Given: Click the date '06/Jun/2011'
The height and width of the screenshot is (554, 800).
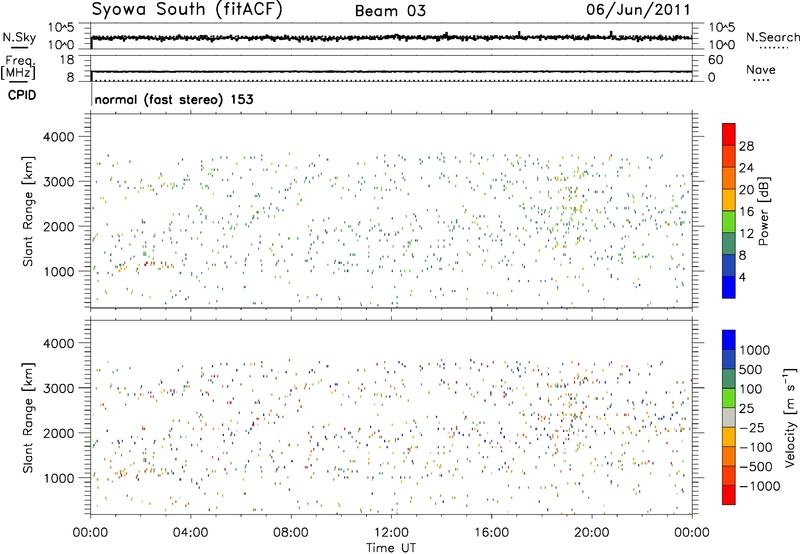Looking at the screenshot, I should pyautogui.click(x=638, y=10).
